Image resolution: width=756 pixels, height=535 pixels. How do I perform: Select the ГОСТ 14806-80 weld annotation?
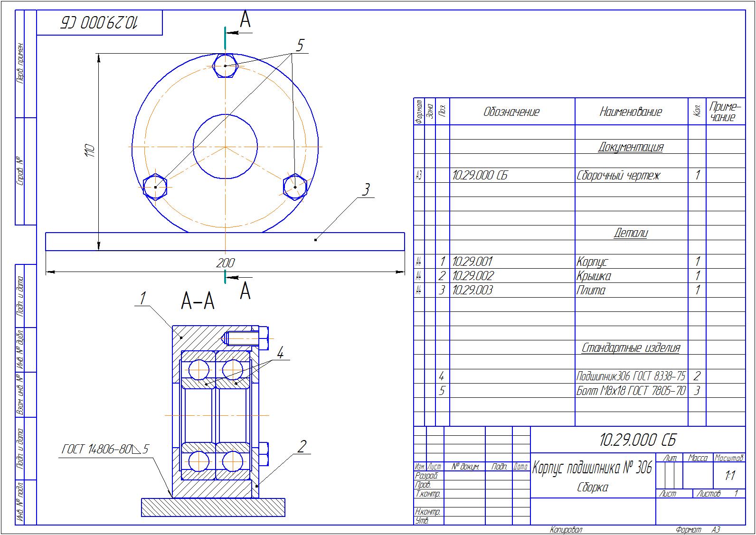[105, 449]
